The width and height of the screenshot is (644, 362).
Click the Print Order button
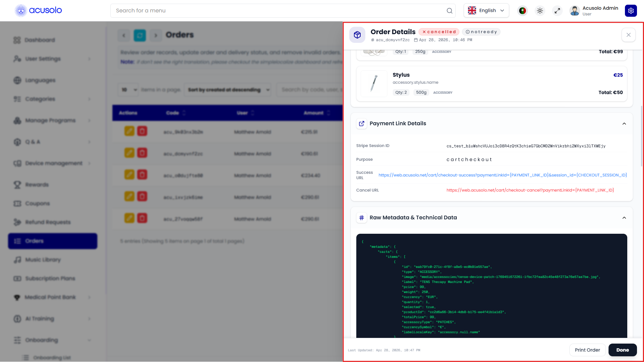587,350
